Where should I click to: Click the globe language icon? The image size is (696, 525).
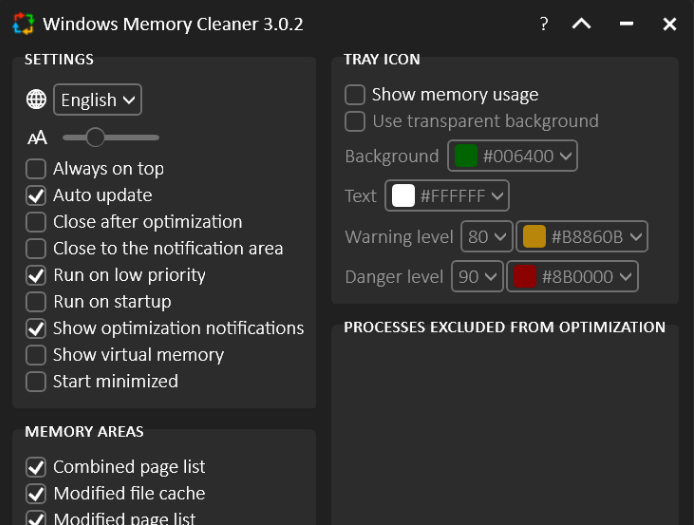36,99
